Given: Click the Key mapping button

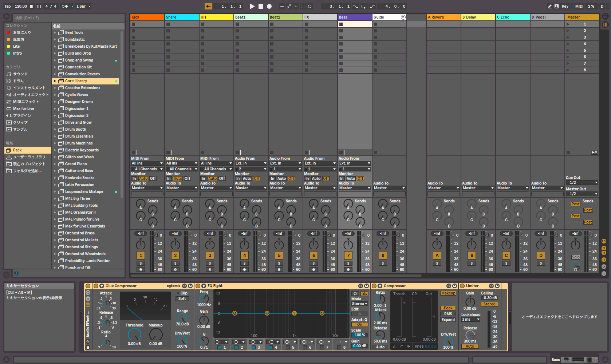Looking at the screenshot, I should coord(565,6).
